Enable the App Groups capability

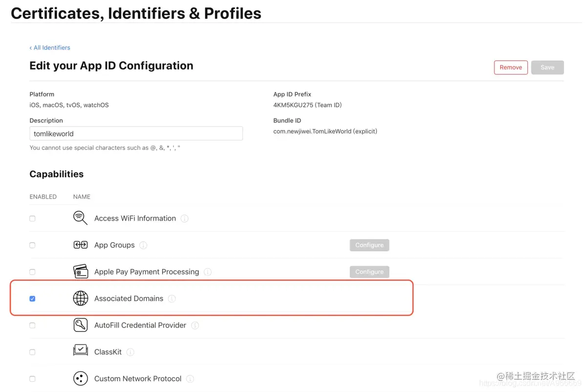coord(32,245)
